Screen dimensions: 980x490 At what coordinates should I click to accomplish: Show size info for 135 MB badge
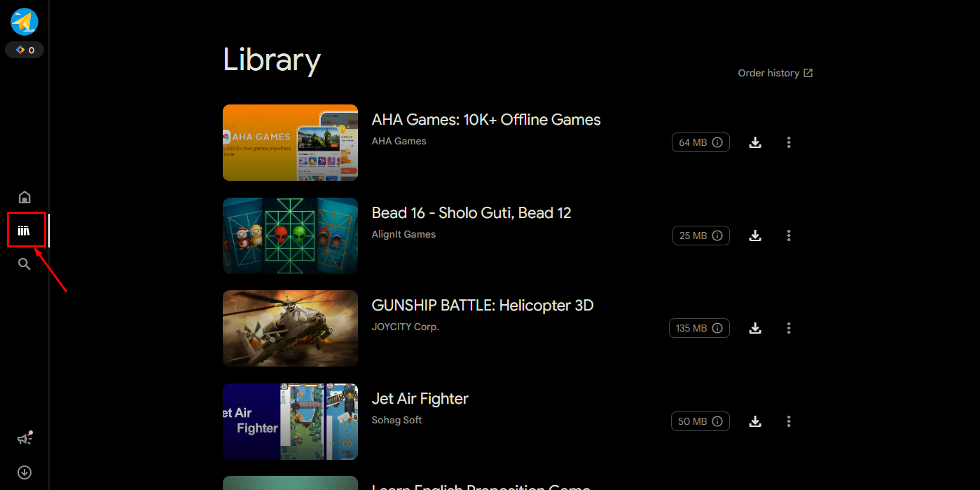coord(699,328)
